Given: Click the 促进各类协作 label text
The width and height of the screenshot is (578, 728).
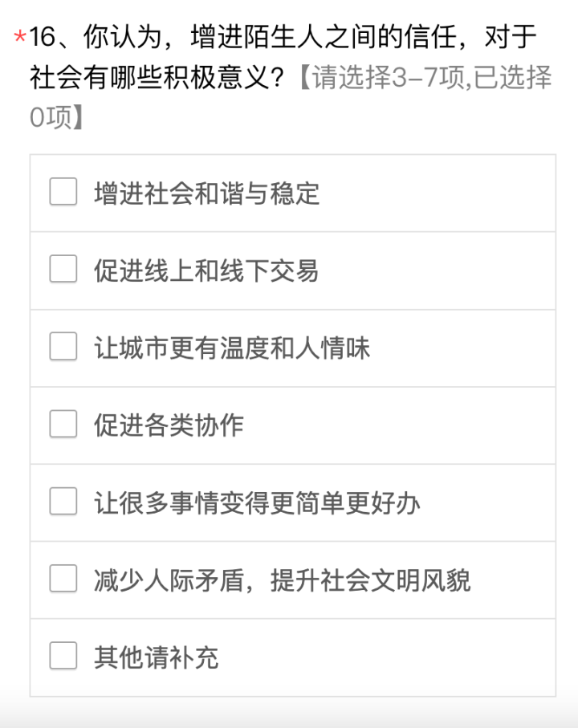Looking at the screenshot, I should 169,425.
